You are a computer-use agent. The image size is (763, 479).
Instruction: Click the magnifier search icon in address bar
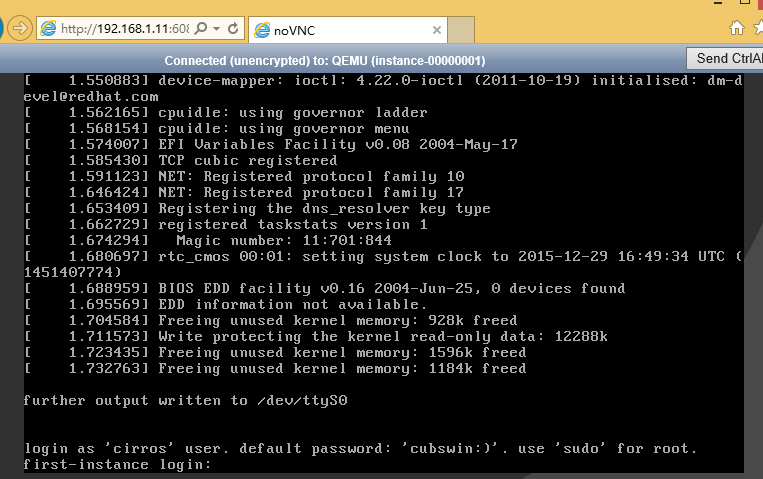click(x=200, y=29)
